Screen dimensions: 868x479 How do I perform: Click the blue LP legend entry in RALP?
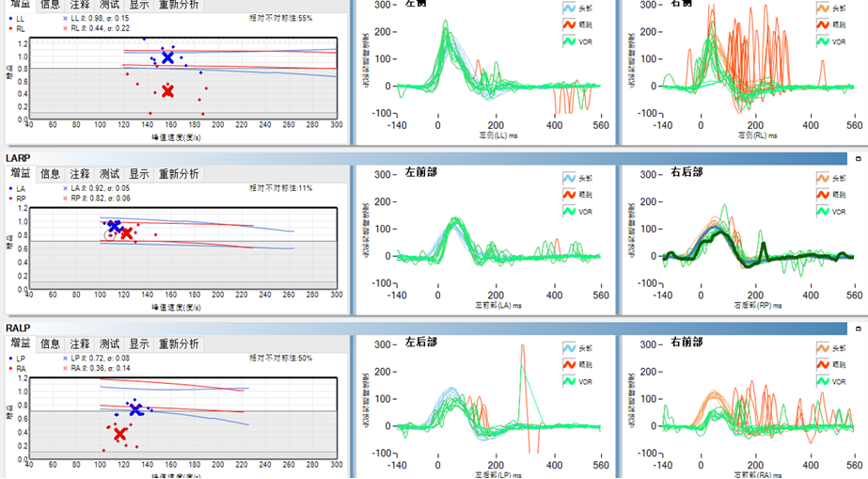[x=17, y=359]
